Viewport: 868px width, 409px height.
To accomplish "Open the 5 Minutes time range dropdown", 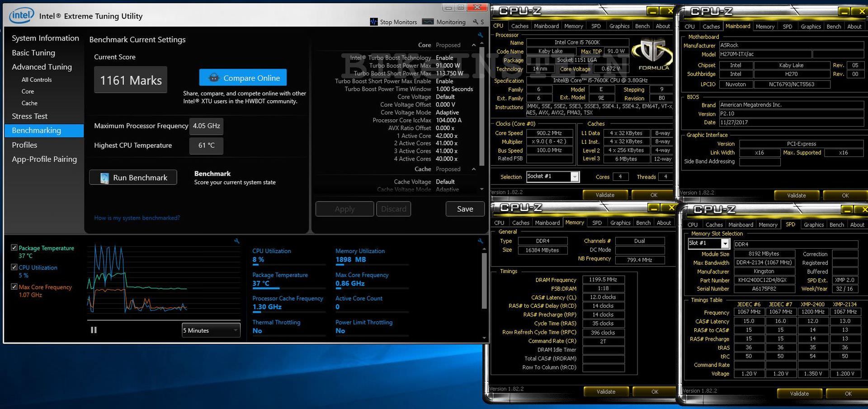I will click(x=211, y=330).
